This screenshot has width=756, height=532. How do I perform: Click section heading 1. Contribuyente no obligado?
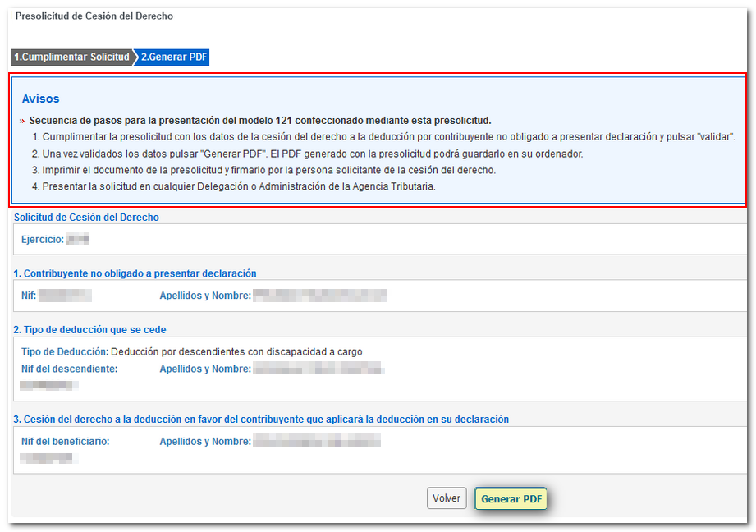[135, 273]
